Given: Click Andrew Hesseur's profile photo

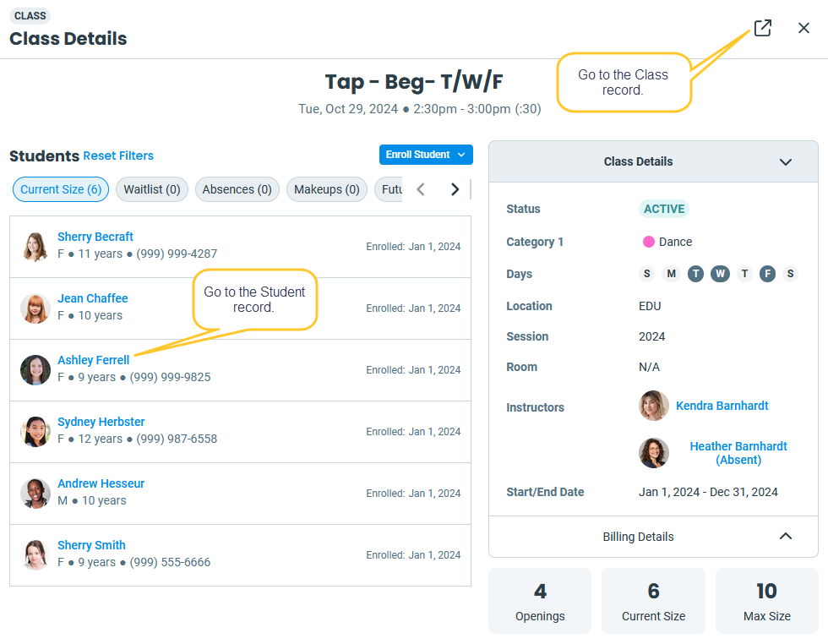Looking at the screenshot, I should pos(35,494).
